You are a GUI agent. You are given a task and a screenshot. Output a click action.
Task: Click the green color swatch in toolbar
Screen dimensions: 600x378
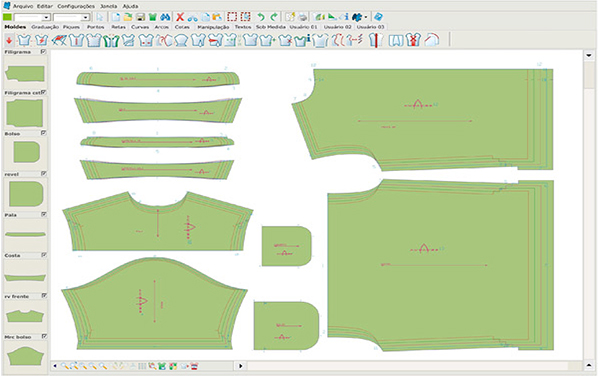click(7, 17)
